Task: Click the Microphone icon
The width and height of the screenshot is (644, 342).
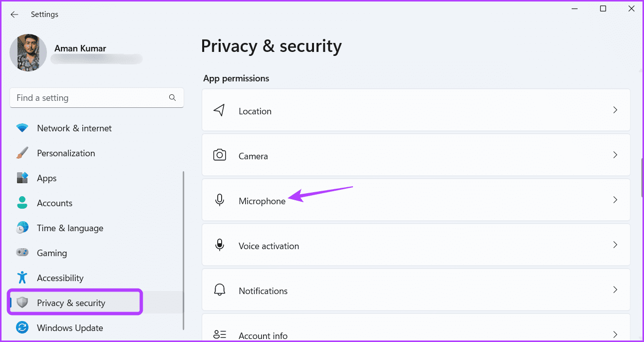Action: [x=219, y=200]
